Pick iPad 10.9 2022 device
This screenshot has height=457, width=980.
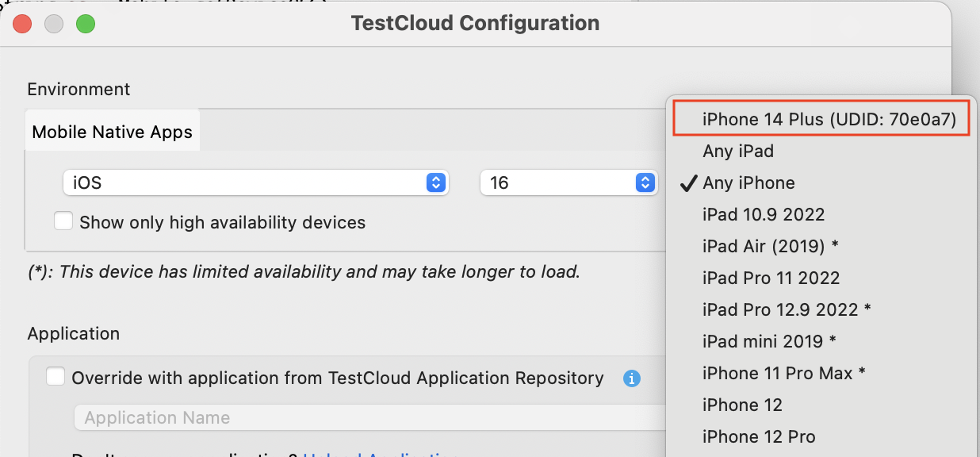(x=763, y=214)
